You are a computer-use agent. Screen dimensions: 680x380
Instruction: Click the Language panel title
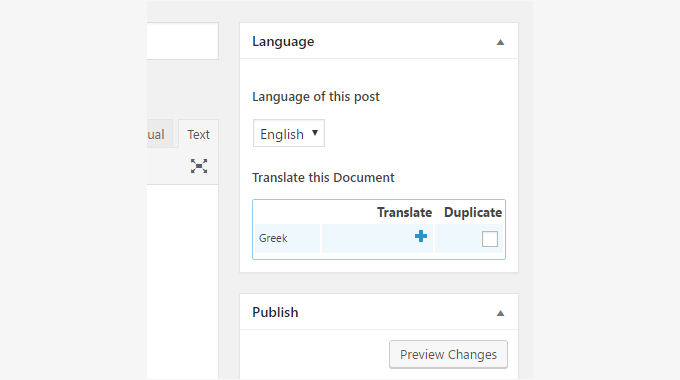(x=283, y=42)
